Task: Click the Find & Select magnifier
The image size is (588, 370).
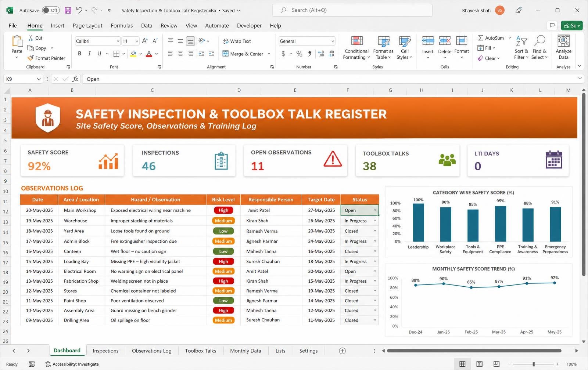Action: pyautogui.click(x=539, y=41)
